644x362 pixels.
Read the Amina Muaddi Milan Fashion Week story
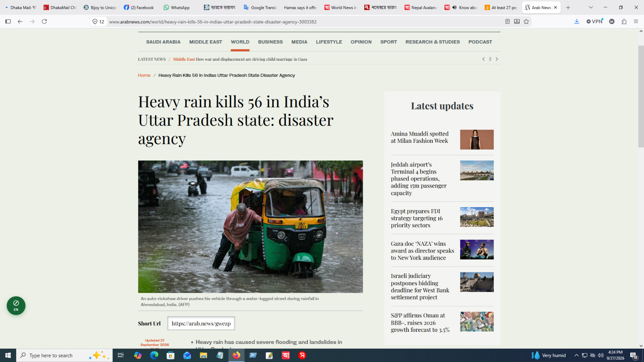[420, 137]
